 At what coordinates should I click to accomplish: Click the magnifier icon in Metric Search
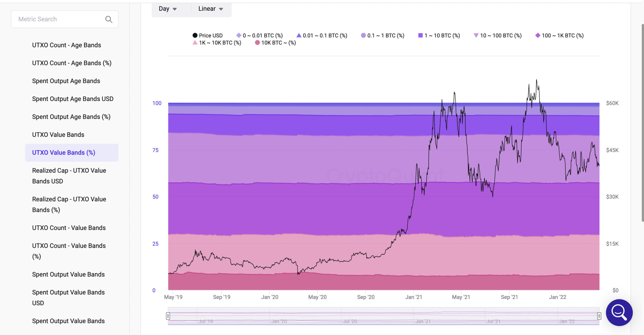click(x=109, y=19)
